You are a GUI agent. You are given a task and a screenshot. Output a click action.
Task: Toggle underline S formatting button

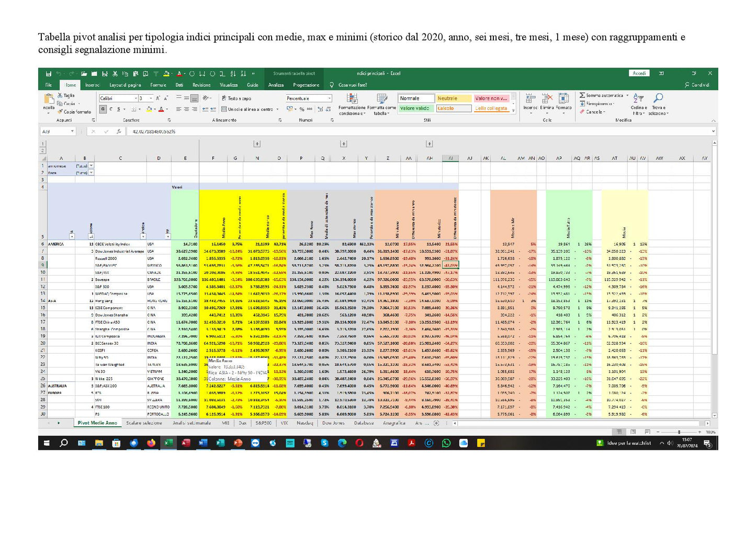(x=118, y=109)
